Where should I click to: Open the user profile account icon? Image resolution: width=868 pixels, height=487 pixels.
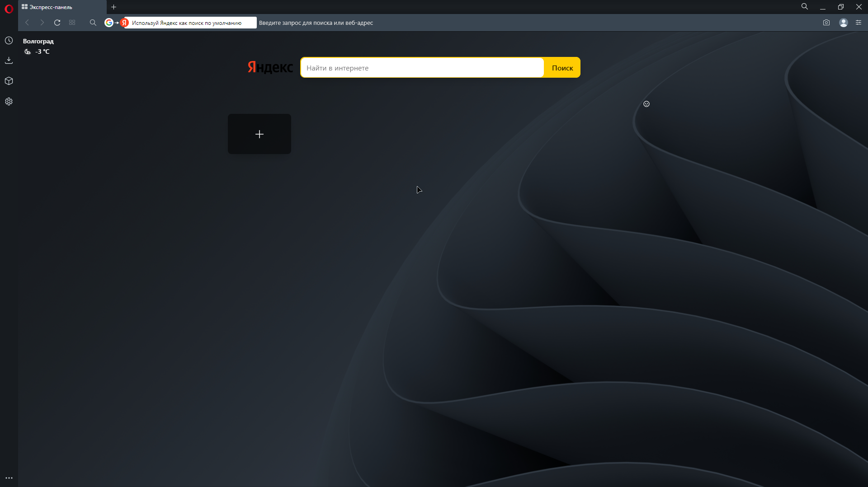(x=844, y=23)
